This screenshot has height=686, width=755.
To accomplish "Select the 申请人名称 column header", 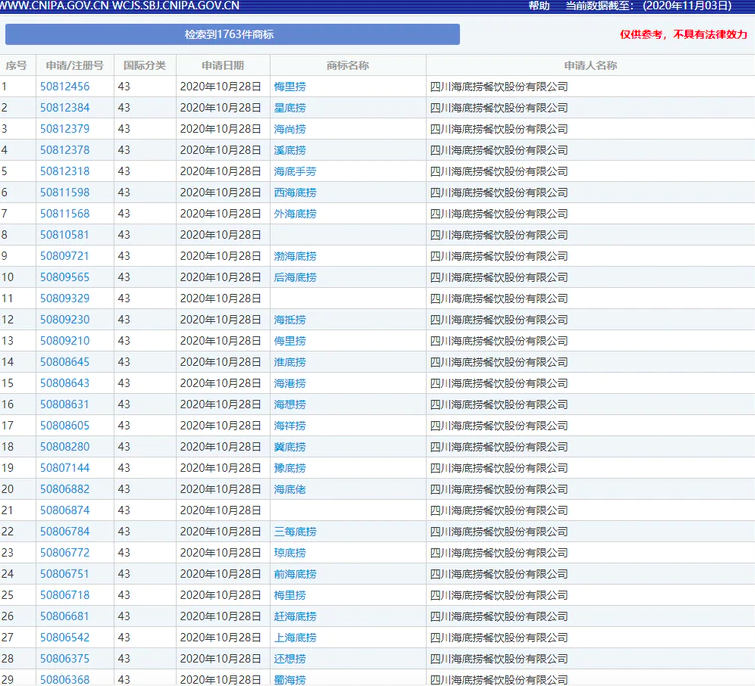I will 591,65.
